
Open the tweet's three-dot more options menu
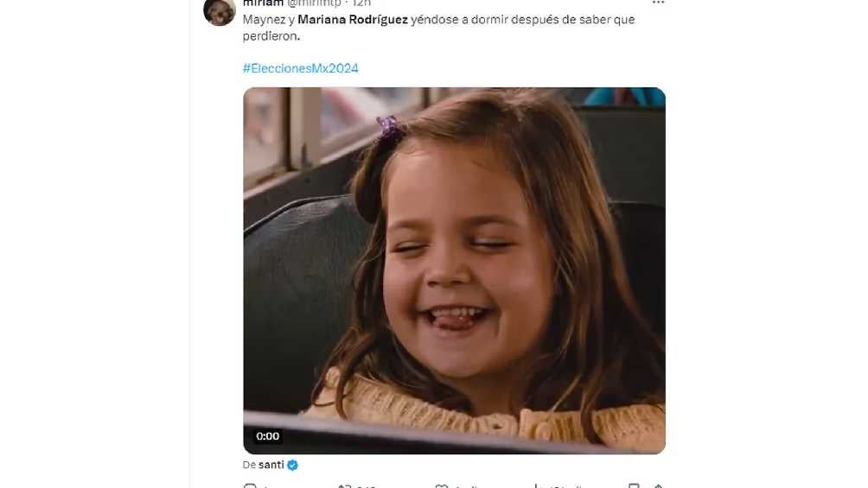tap(658, 3)
